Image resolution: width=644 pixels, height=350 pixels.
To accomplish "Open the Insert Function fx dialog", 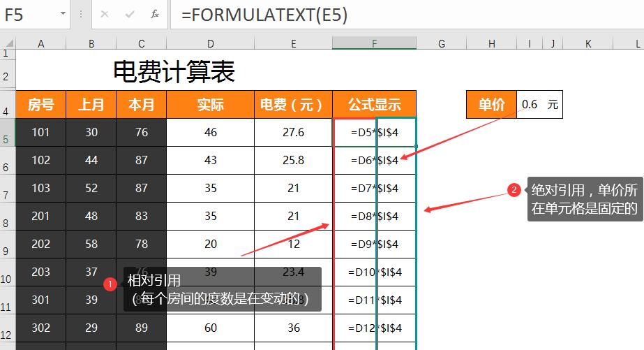I will (x=155, y=15).
